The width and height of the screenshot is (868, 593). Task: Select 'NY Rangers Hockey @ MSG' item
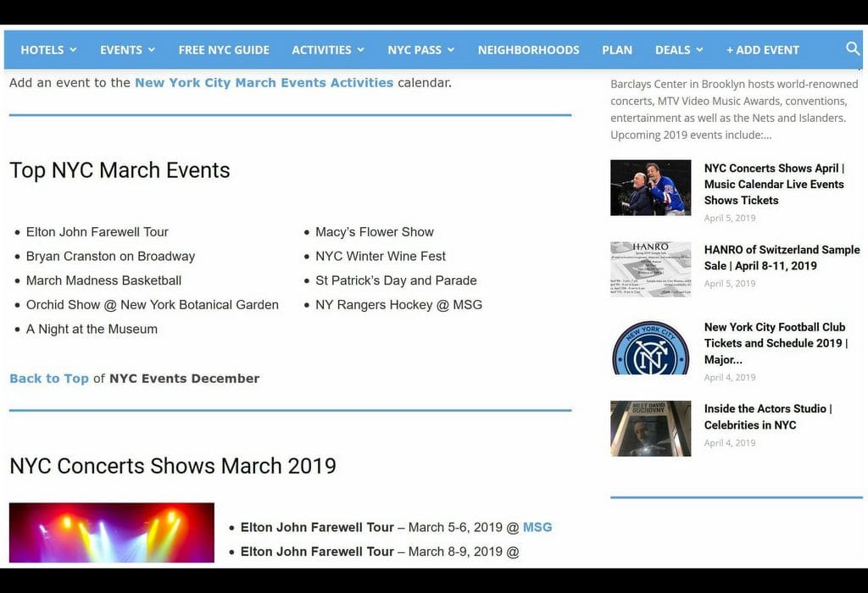pos(398,305)
